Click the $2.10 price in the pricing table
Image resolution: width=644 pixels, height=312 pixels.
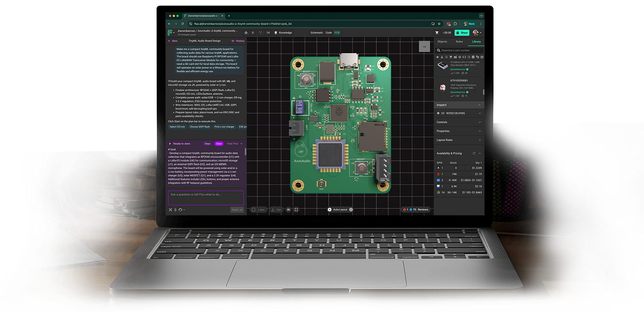pyautogui.click(x=479, y=186)
